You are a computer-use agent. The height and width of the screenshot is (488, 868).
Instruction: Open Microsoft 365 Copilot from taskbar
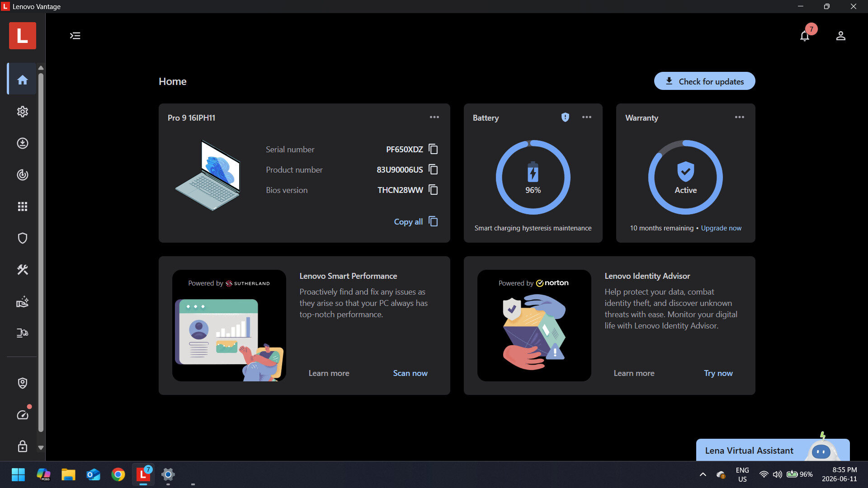43,474
